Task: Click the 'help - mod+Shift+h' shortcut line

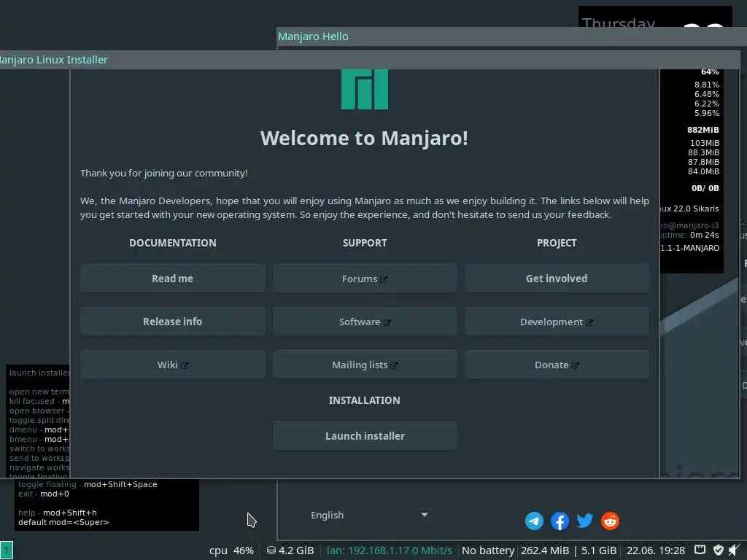Action: [57, 513]
